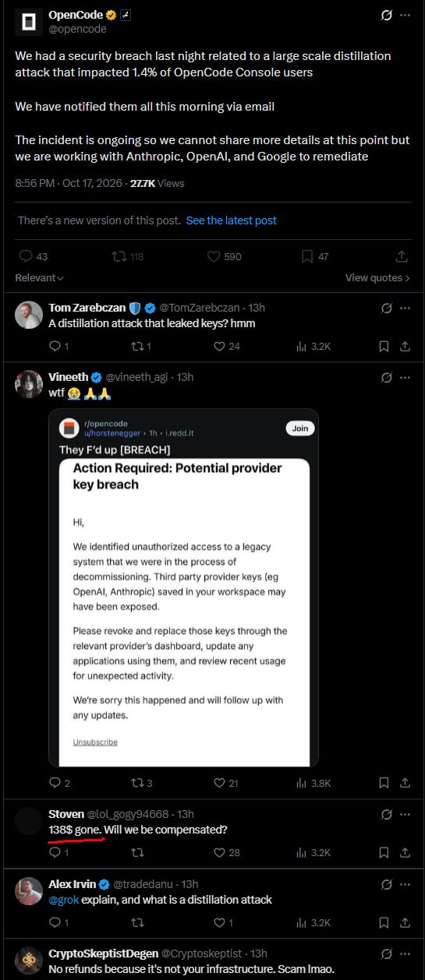Bookmark Stoven's reply about 138$ gone
This screenshot has height=980, width=425.
pos(384,852)
